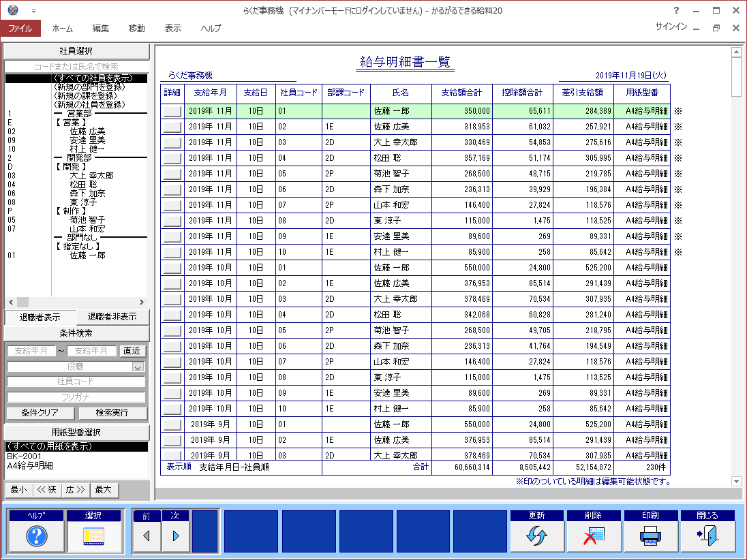
Task: Restore the inner document window
Action: pyautogui.click(x=716, y=28)
